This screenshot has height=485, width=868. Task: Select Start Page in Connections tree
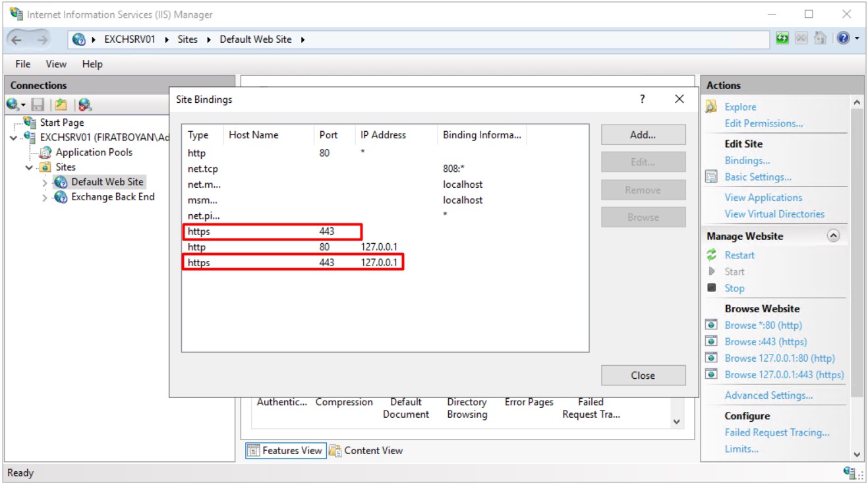click(61, 123)
